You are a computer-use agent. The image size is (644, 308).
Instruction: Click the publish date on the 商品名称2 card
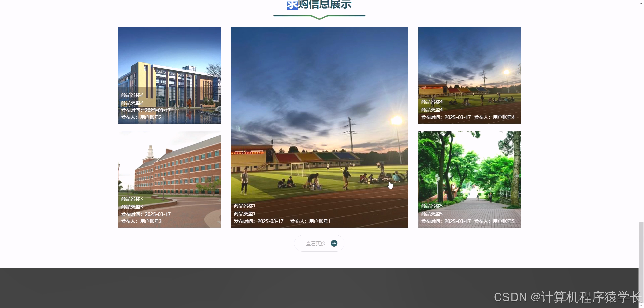(146, 110)
